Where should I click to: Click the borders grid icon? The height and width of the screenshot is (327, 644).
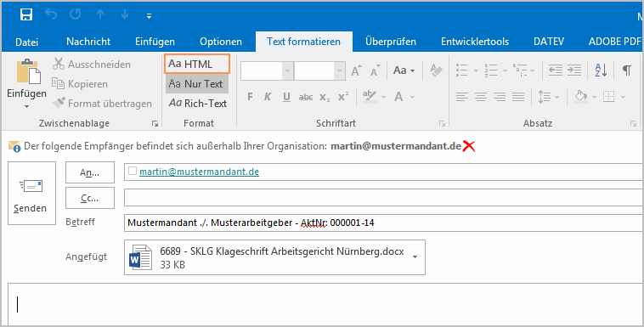(x=608, y=97)
